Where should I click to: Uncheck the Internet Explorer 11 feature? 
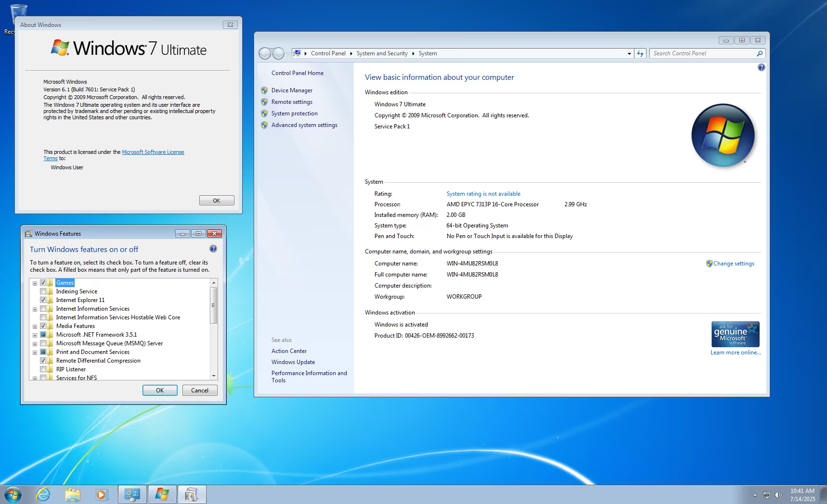click(x=43, y=300)
